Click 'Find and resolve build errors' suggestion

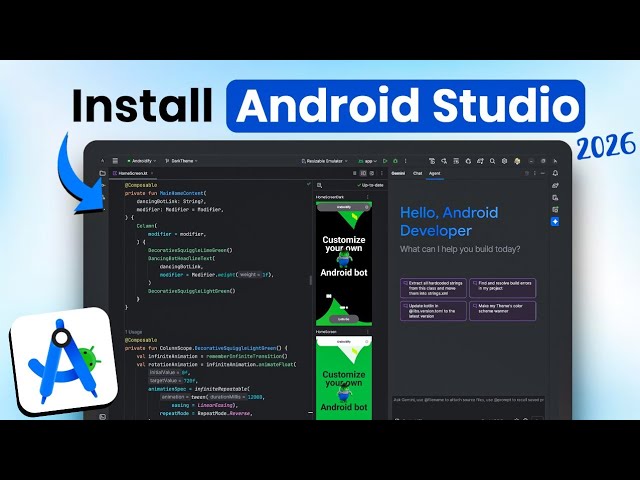tap(502, 288)
